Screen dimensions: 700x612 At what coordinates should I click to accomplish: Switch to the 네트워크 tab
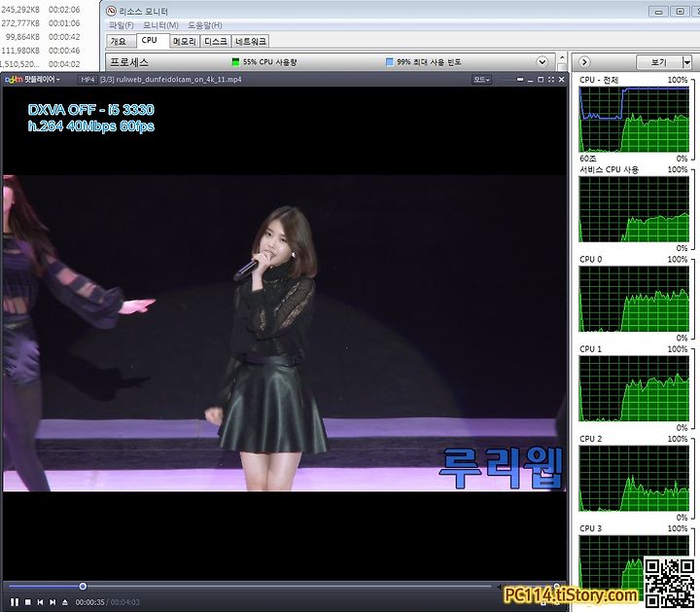click(251, 42)
